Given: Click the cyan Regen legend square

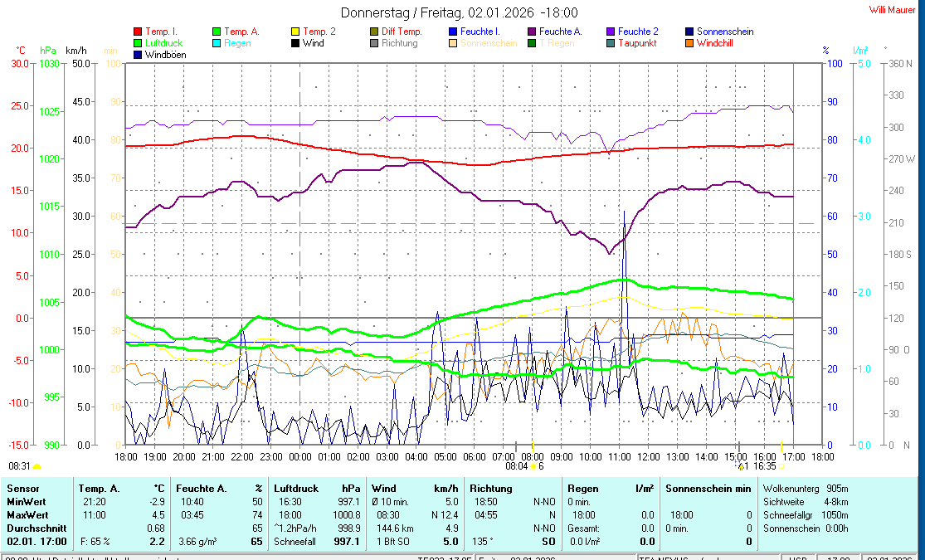Looking at the screenshot, I should pyautogui.click(x=217, y=43).
